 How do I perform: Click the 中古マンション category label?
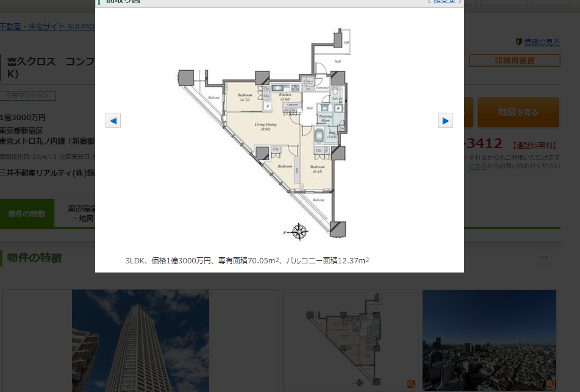click(x=27, y=96)
